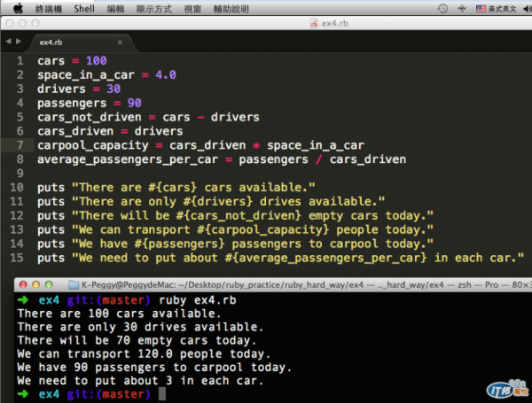
Task: Click the activity monitor menu bar icon
Action: 462,9
